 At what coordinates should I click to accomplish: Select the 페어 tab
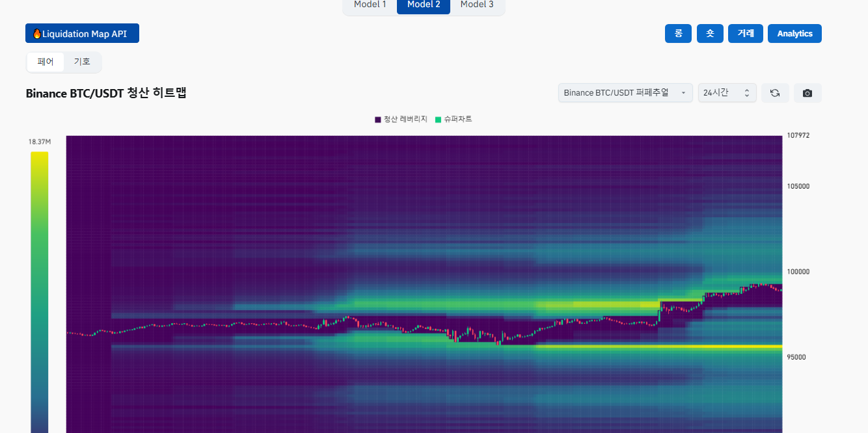(x=46, y=62)
